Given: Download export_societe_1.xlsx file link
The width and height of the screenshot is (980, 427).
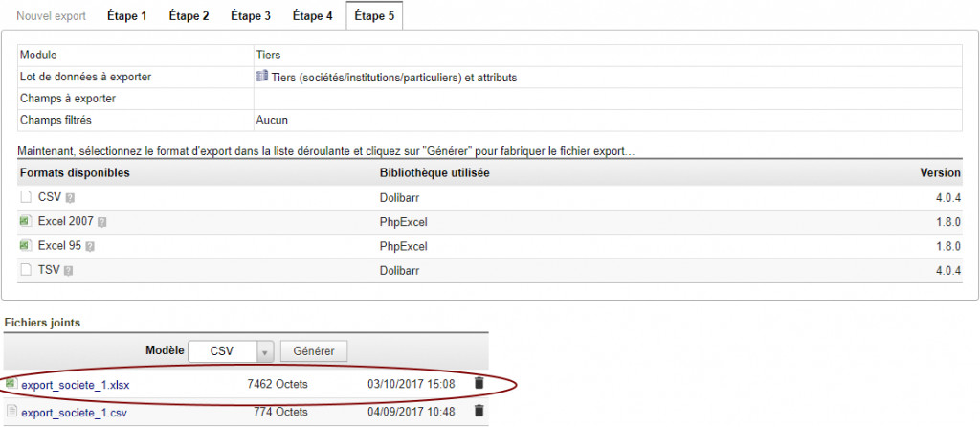Looking at the screenshot, I should 76,385.
